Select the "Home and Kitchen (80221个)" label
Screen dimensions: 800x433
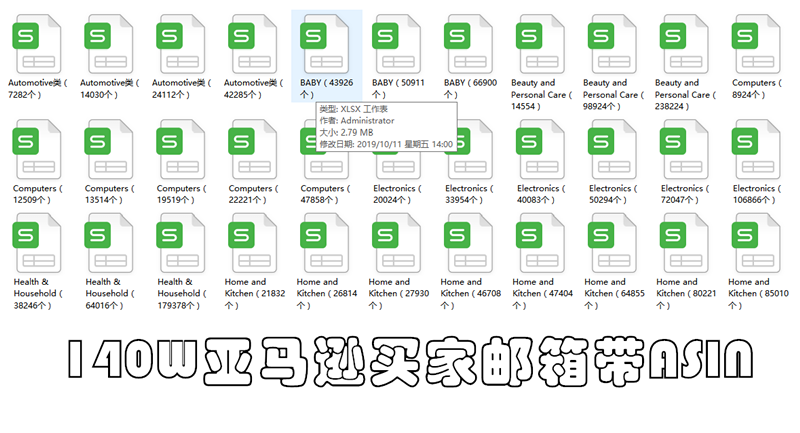pos(686,294)
